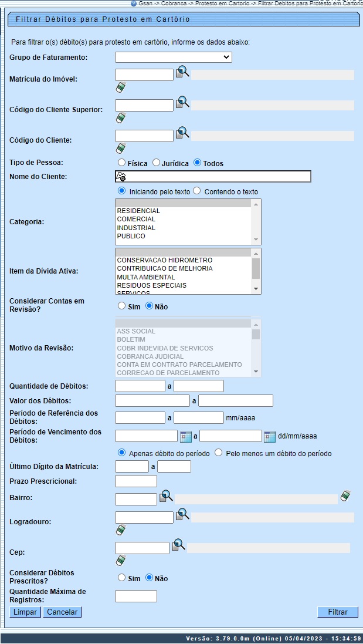Click the Limpar button
The height and width of the screenshot is (644, 363).
25,612
